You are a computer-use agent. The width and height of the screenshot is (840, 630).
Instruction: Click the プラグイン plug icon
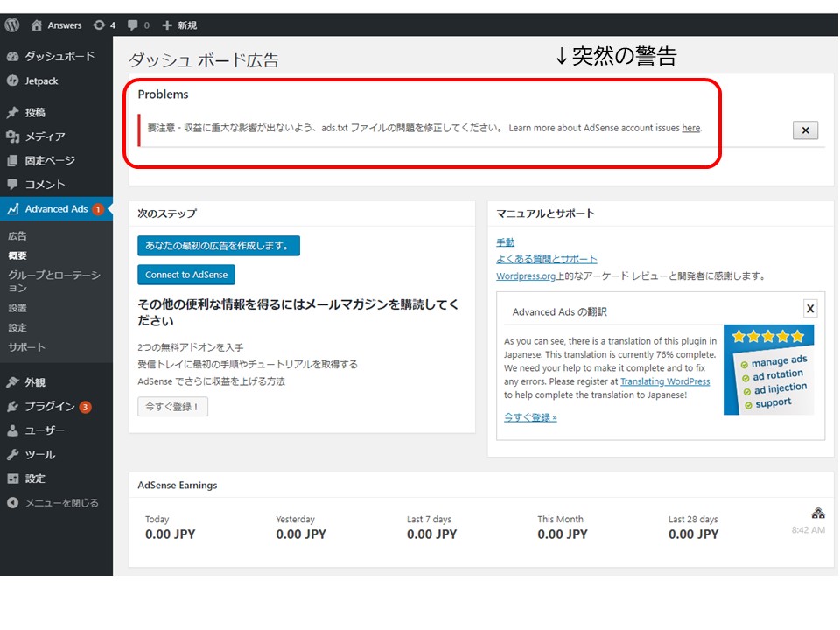tap(13, 407)
